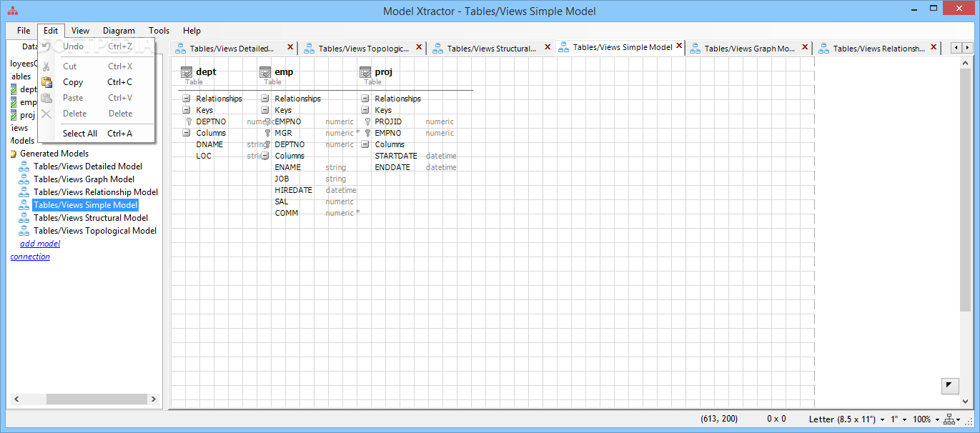Click the Generated Models folder icon
Image resolution: width=980 pixels, height=433 pixels.
13,154
